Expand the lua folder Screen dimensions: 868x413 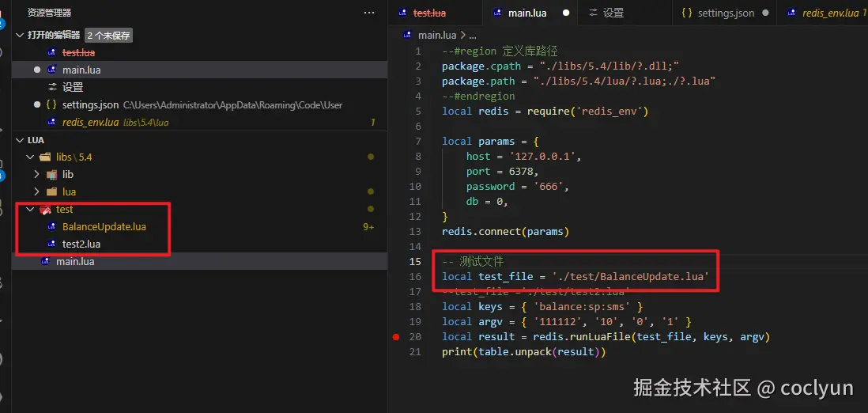click(x=36, y=191)
